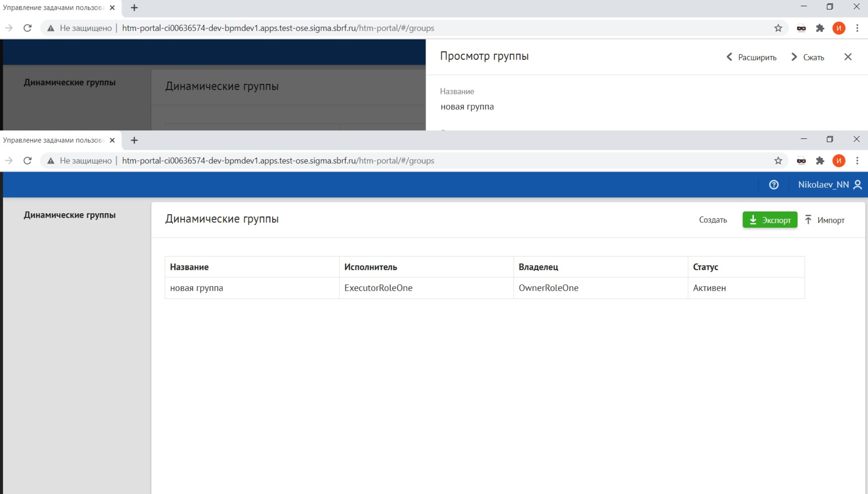Click the Chrome profile avatar with letter И
This screenshot has width=868, height=494.
click(839, 161)
